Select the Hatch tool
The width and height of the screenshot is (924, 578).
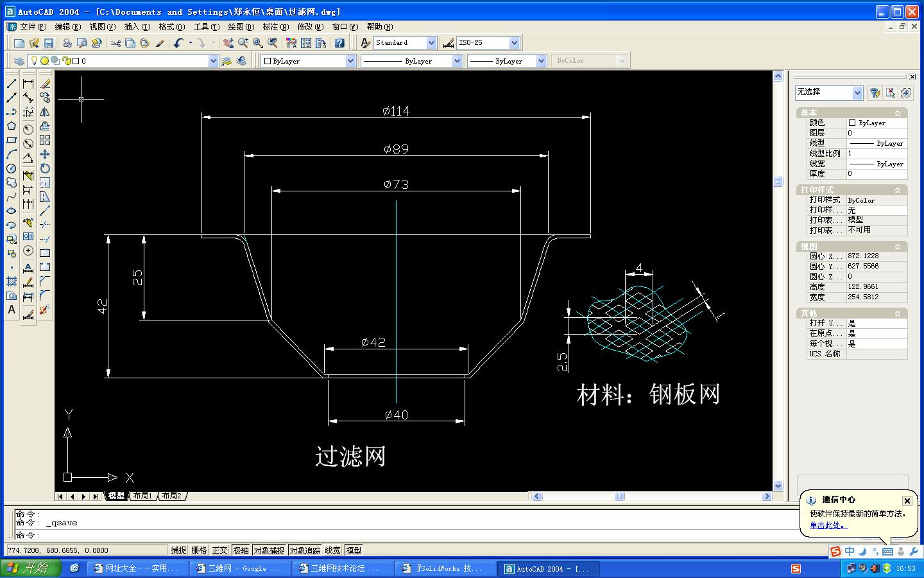[x=12, y=281]
